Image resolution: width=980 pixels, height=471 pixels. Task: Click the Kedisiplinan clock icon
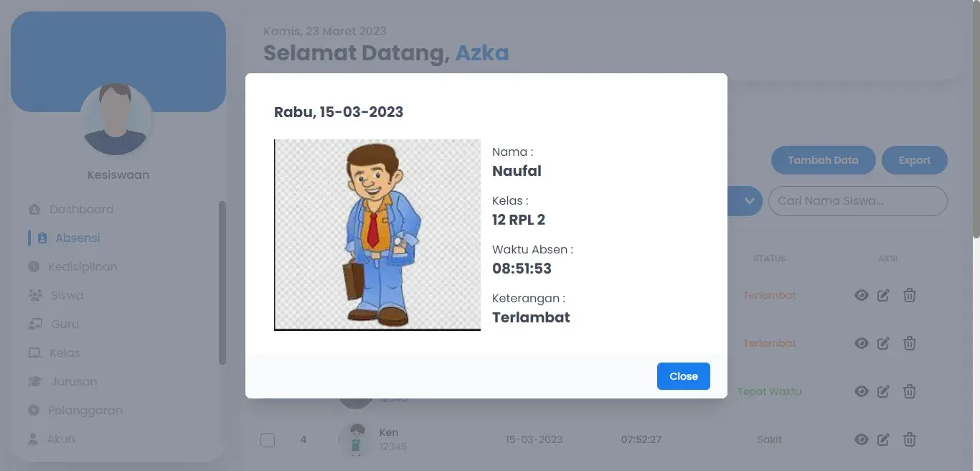[x=34, y=267]
